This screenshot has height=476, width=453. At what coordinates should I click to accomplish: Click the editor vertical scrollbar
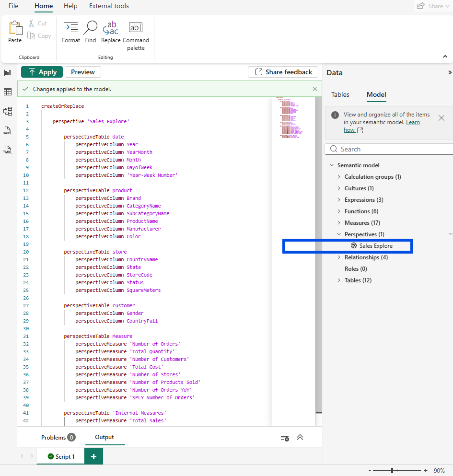click(318, 255)
